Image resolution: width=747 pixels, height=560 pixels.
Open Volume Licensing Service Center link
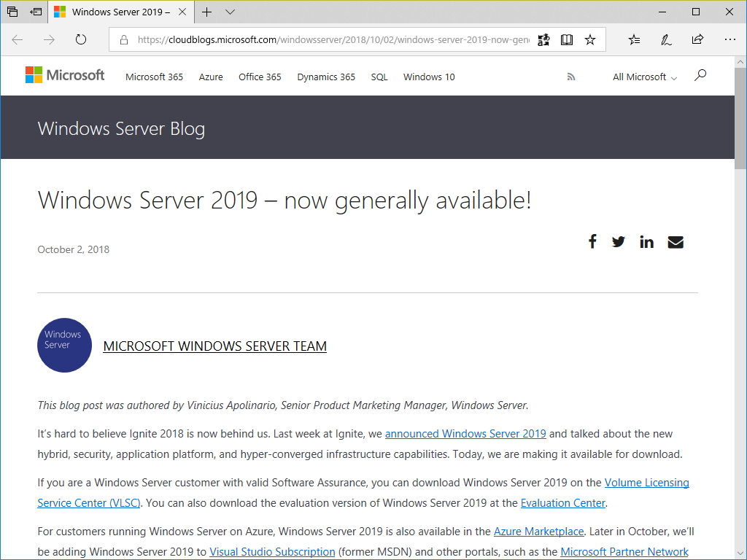[646, 482]
